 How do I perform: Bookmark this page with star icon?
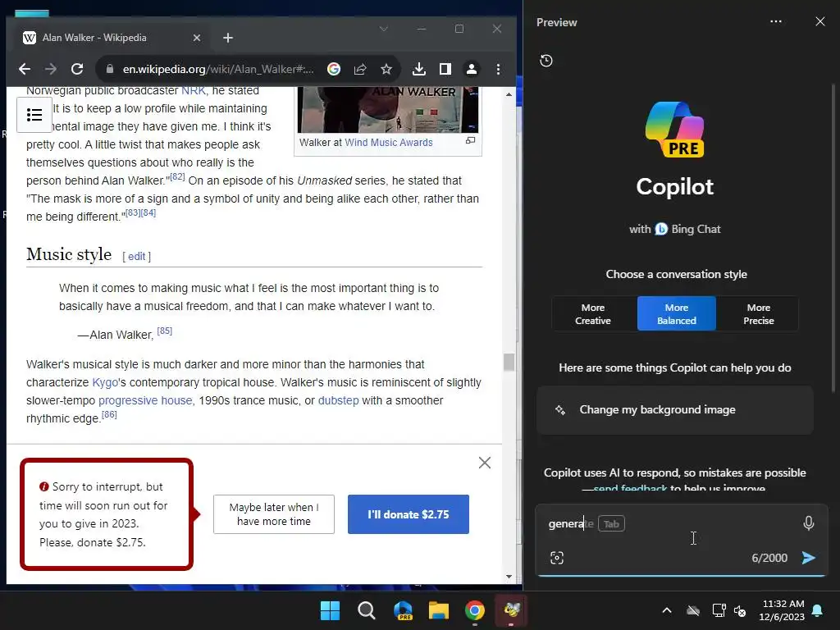click(x=386, y=69)
